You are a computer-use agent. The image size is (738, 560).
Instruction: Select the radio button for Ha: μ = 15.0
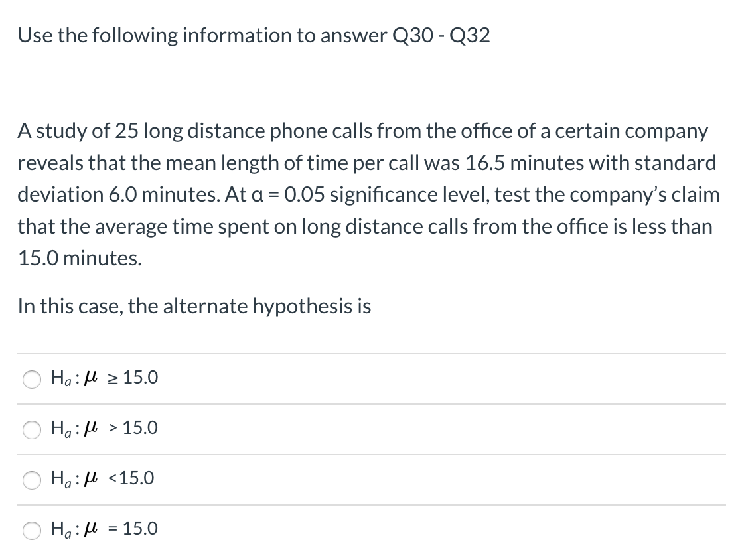pos(31,530)
